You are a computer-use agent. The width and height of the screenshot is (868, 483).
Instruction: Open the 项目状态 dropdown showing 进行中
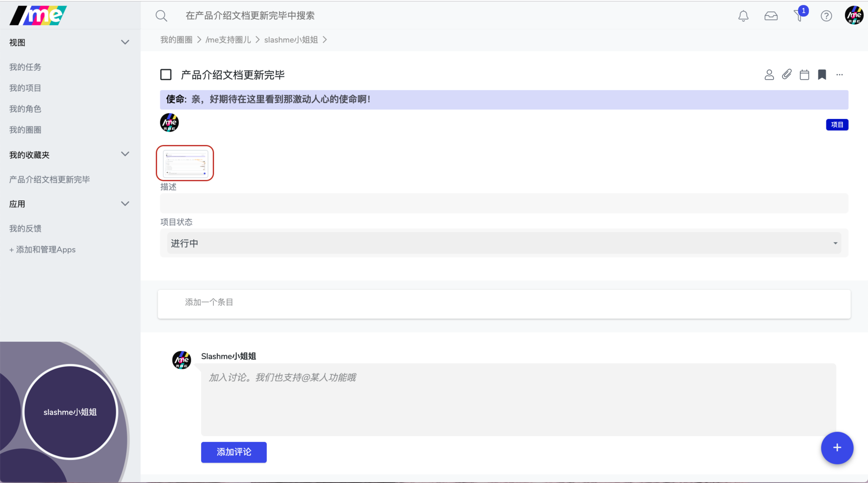(504, 243)
